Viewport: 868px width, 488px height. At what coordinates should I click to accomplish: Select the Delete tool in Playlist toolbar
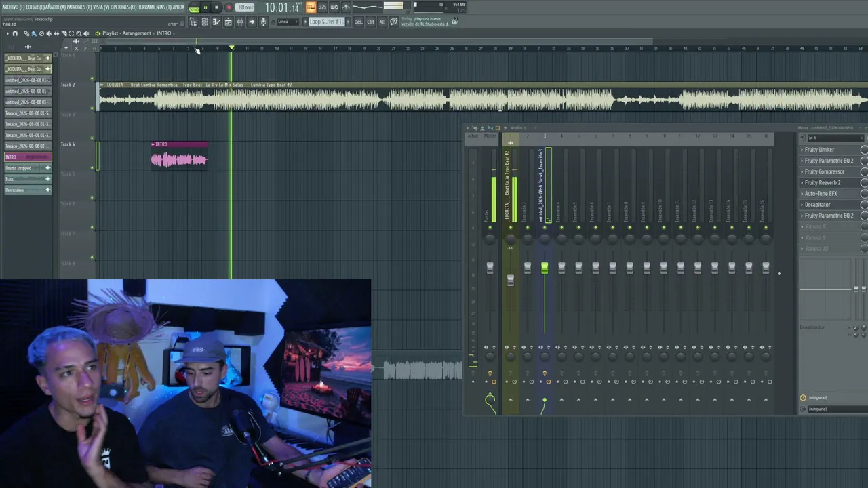click(x=41, y=33)
